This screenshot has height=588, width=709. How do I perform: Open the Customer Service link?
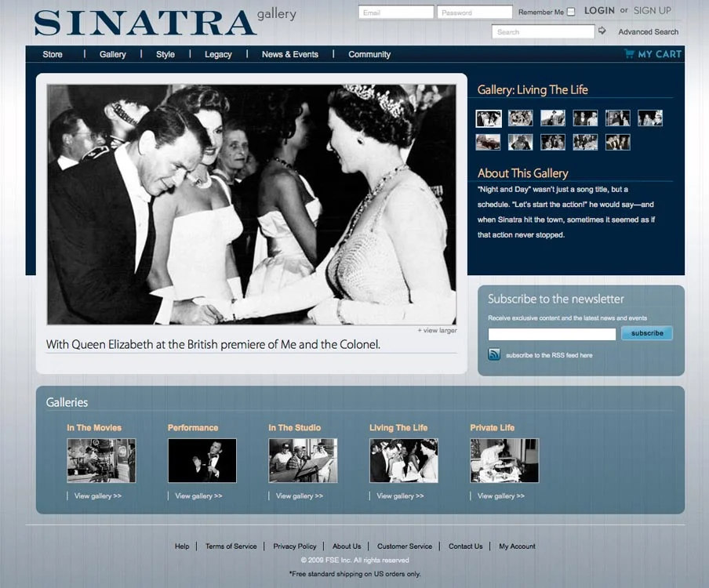(x=405, y=546)
